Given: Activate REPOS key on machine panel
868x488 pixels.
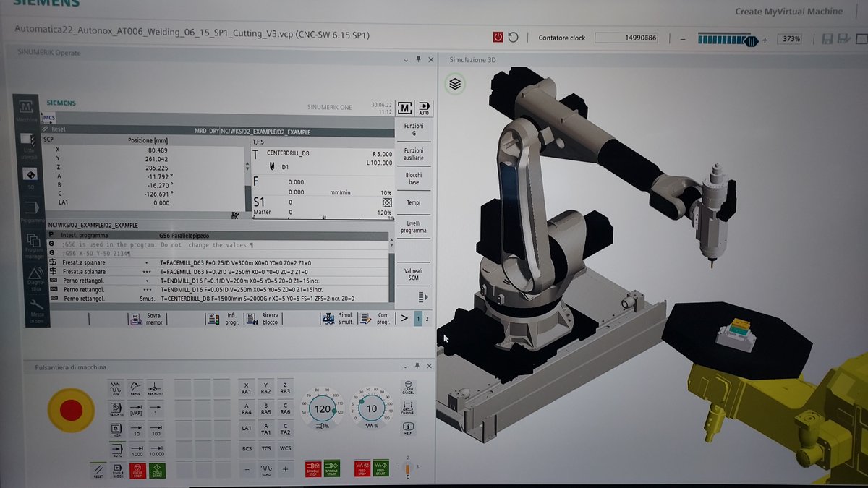Looking at the screenshot, I should click(135, 388).
